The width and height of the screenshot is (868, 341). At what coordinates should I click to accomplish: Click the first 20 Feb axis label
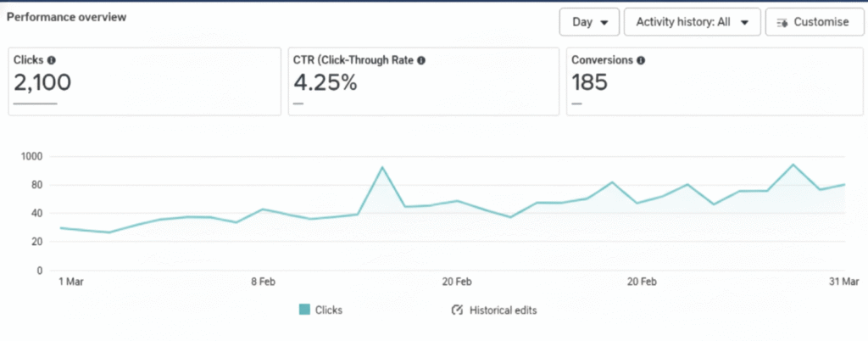(x=456, y=282)
